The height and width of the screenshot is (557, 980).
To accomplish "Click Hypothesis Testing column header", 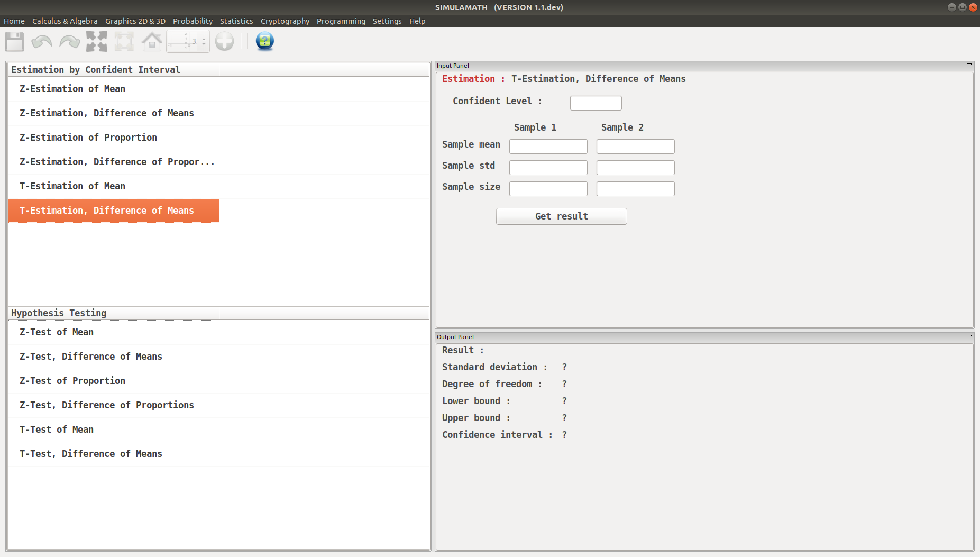I will [x=114, y=313].
